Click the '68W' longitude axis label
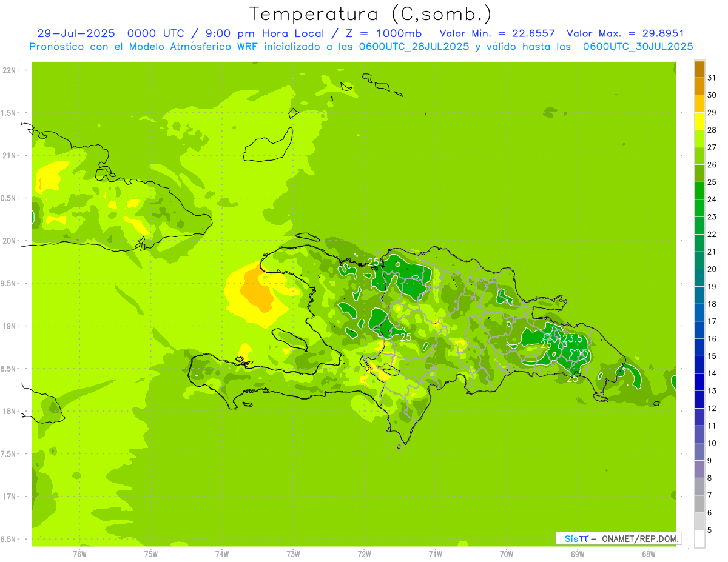 pyautogui.click(x=648, y=554)
